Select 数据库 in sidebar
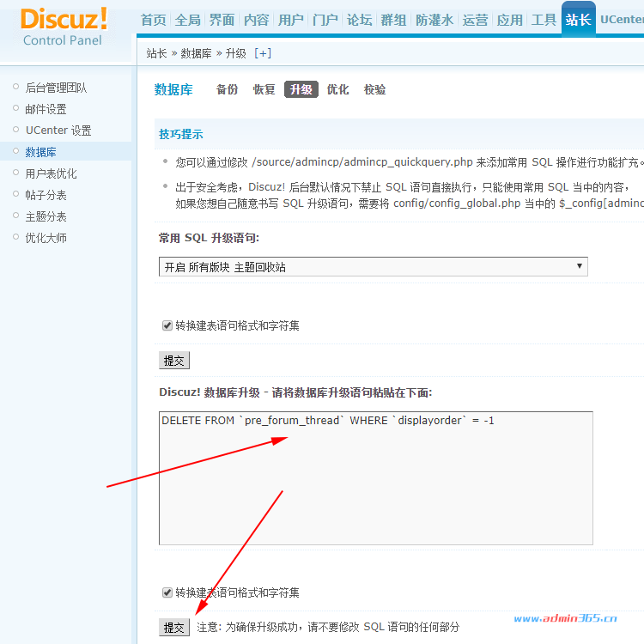This screenshot has width=644, height=644. (40, 152)
